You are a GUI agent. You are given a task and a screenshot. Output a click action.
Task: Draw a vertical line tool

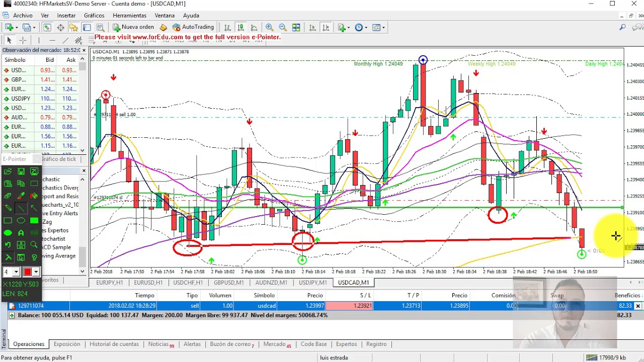tap(39, 40)
